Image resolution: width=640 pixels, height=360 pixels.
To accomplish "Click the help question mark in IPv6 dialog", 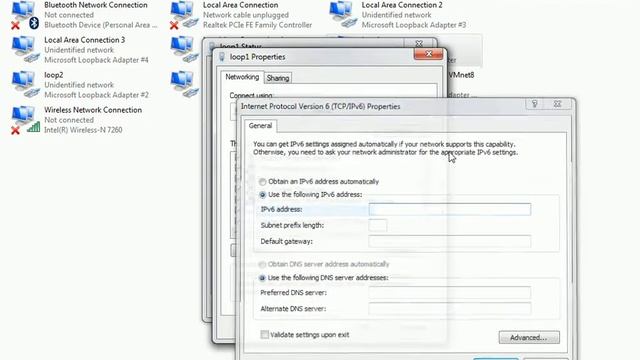I will (x=535, y=104).
